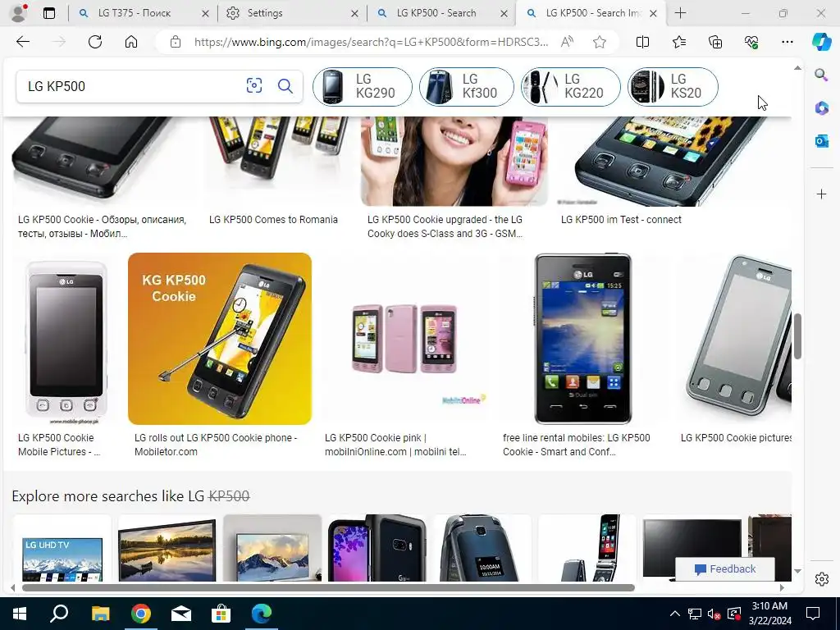Open volume control in tray

pyautogui.click(x=714, y=614)
